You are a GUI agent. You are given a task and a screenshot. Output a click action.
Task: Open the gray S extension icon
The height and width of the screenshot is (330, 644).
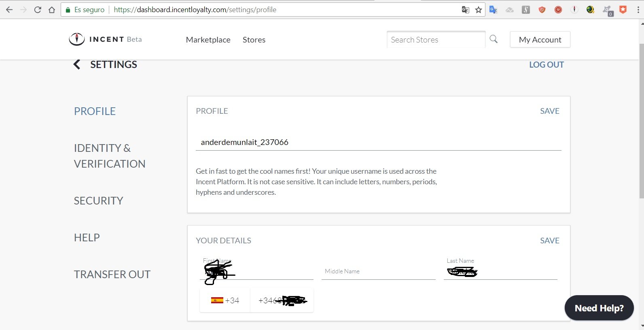pos(526,10)
